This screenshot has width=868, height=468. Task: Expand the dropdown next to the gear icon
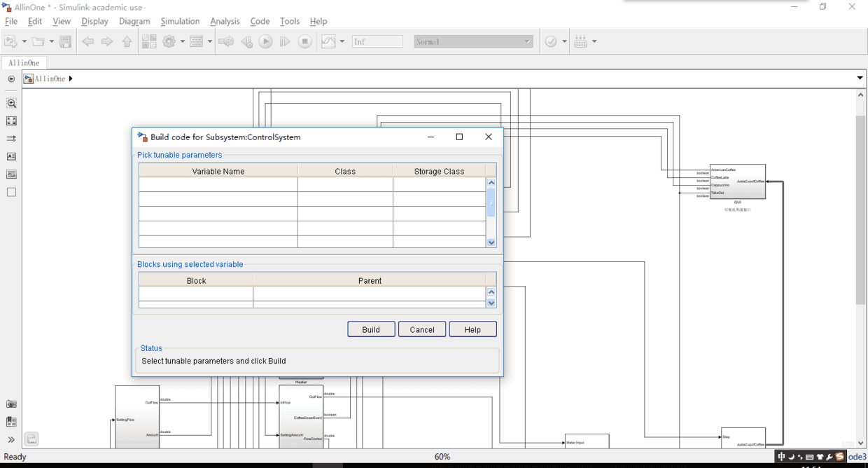coord(182,42)
